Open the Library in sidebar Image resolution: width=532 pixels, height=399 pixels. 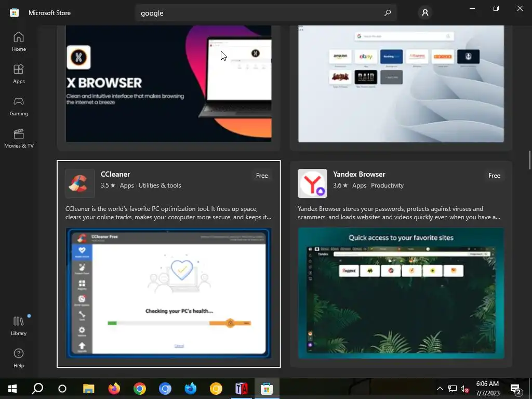19,326
